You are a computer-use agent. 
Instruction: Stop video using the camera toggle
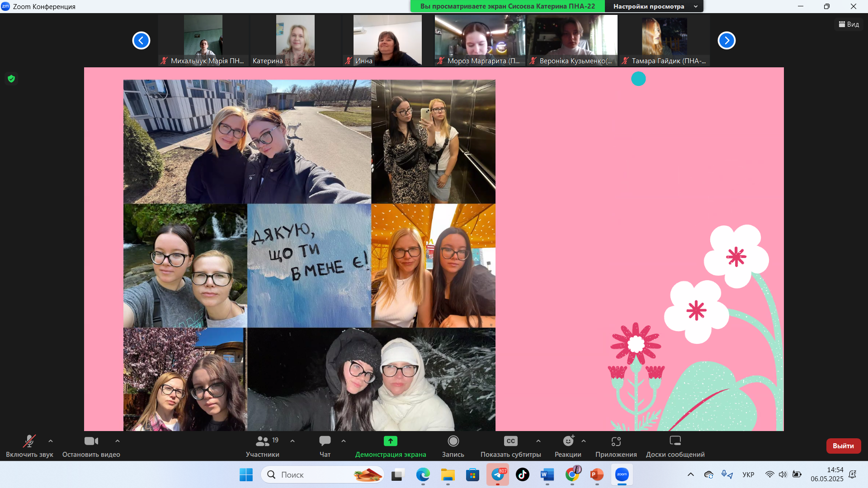pos(91,441)
